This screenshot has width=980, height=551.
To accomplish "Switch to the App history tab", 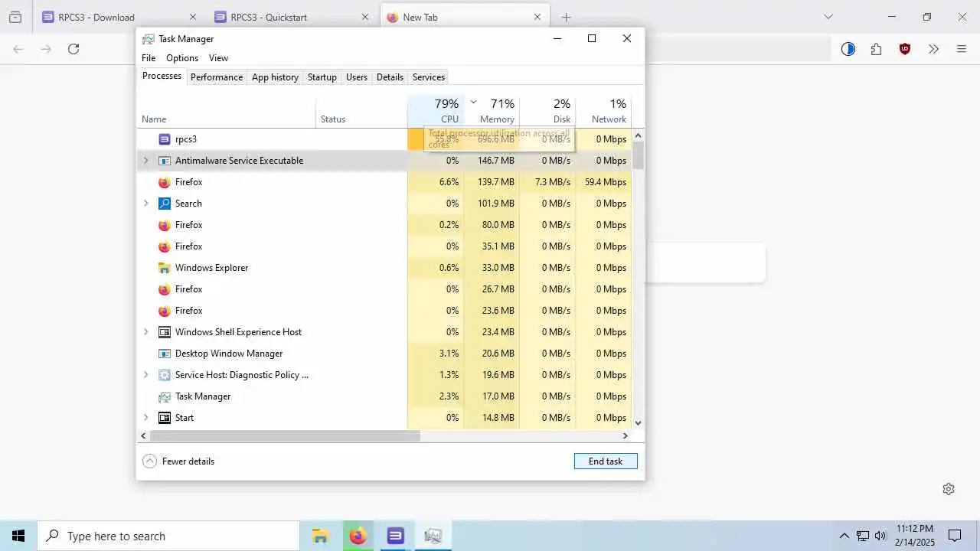I will pyautogui.click(x=275, y=77).
